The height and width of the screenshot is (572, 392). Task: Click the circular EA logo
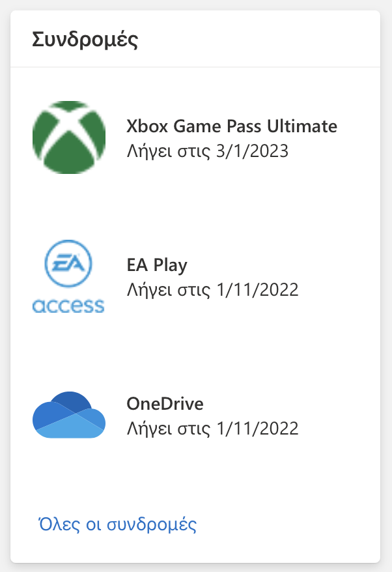point(68,264)
